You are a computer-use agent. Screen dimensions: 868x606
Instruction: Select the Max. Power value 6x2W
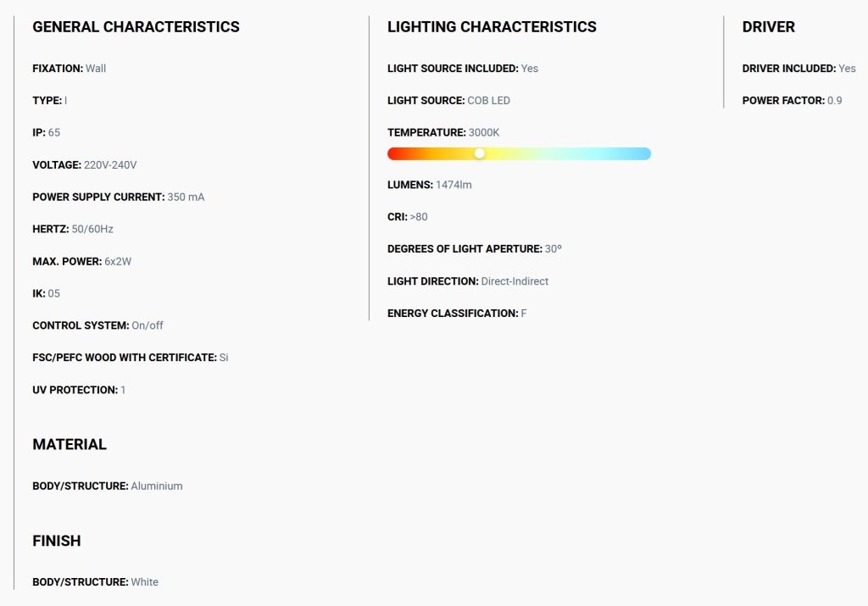click(x=118, y=261)
